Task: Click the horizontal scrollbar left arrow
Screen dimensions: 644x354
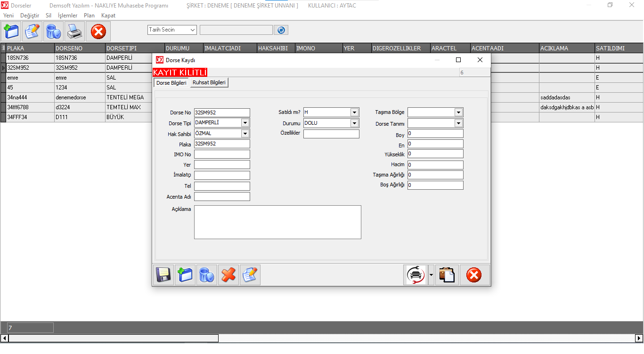Action: 4,338
